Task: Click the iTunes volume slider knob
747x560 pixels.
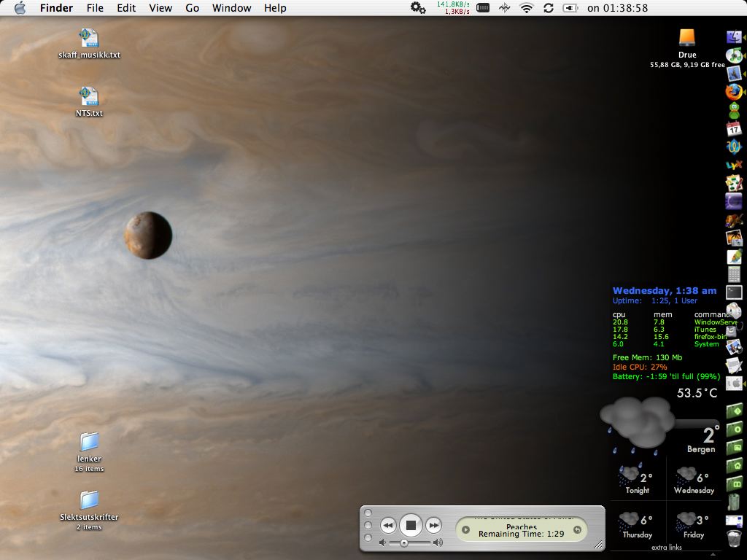Action: 403,542
